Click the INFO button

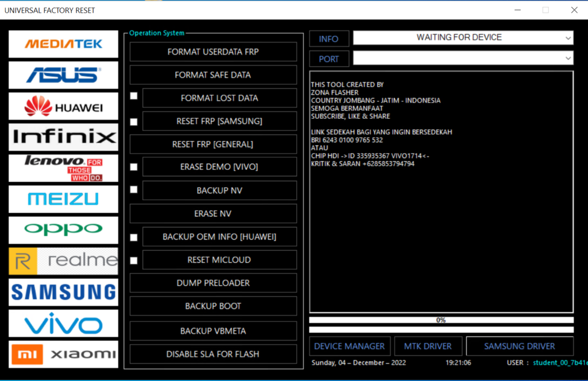(x=329, y=38)
